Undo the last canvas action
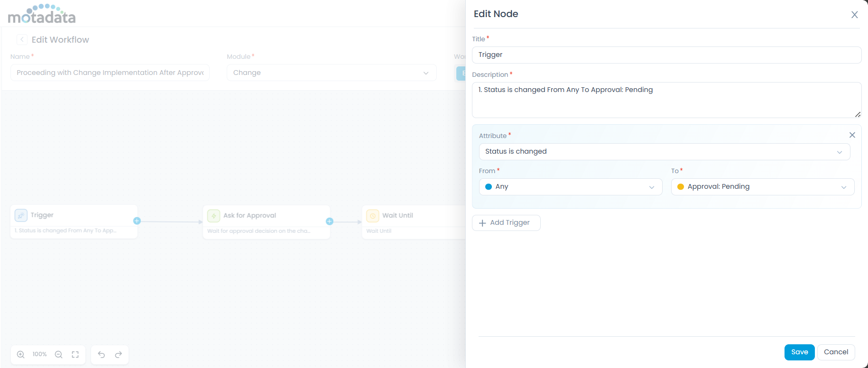This screenshot has height=368, width=868. point(102,355)
